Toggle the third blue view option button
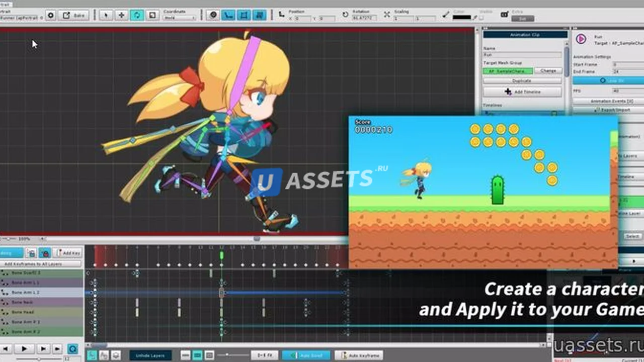 pyautogui.click(x=260, y=15)
